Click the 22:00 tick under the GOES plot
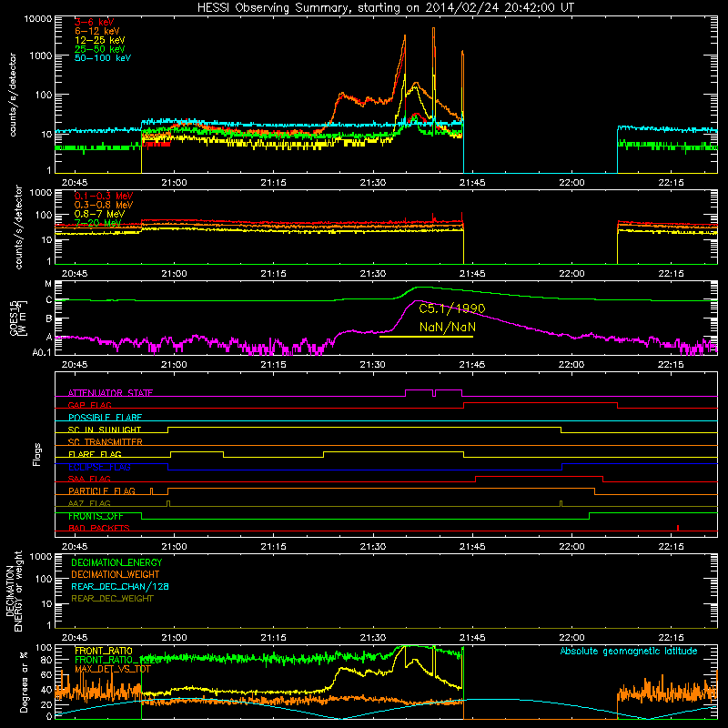The width and height of the screenshot is (728, 728). [571, 365]
